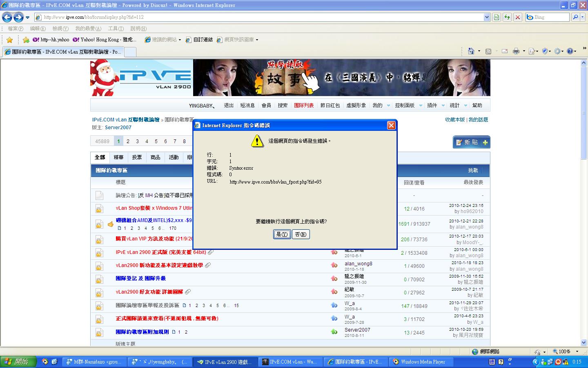Click the page scrollbar down arrow
The width and height of the screenshot is (588, 368).
tap(584, 343)
